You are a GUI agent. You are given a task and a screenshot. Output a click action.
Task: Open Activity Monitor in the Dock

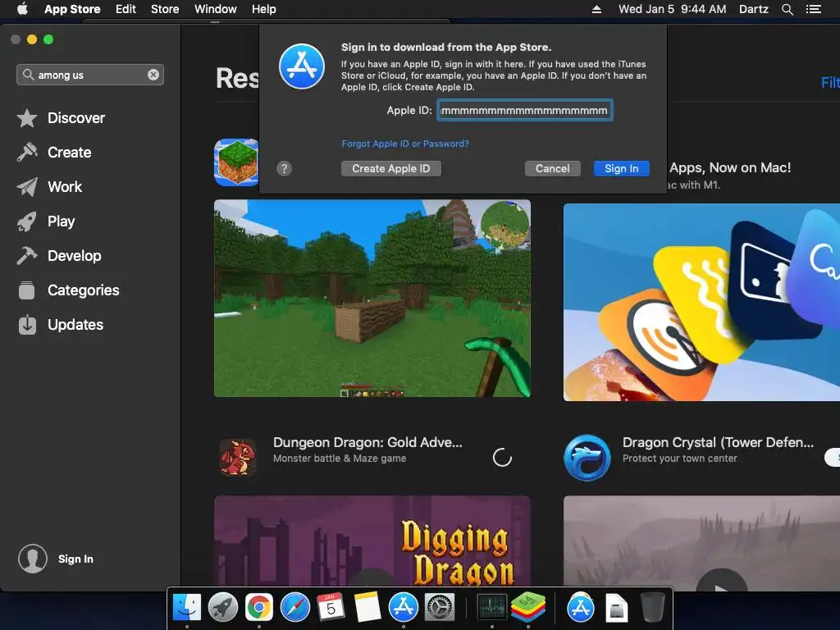pyautogui.click(x=492, y=608)
